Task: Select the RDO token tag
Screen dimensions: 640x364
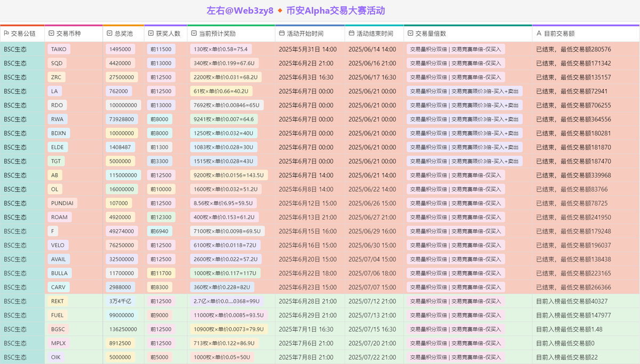Action: (57, 105)
